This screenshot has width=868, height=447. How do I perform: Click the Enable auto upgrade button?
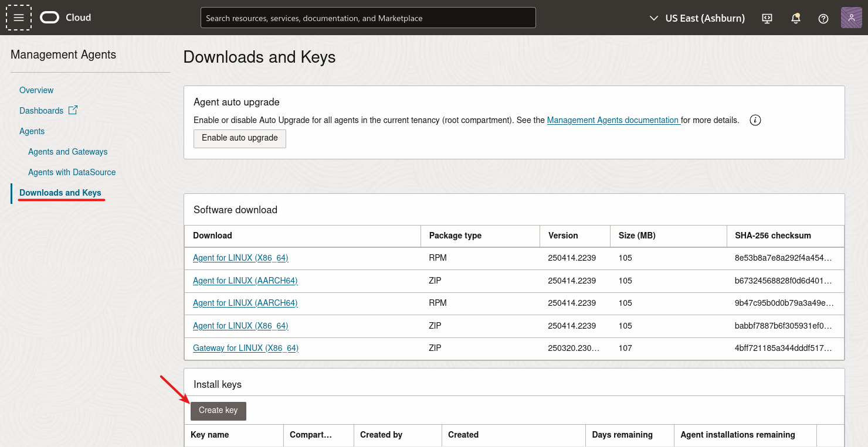[239, 138]
